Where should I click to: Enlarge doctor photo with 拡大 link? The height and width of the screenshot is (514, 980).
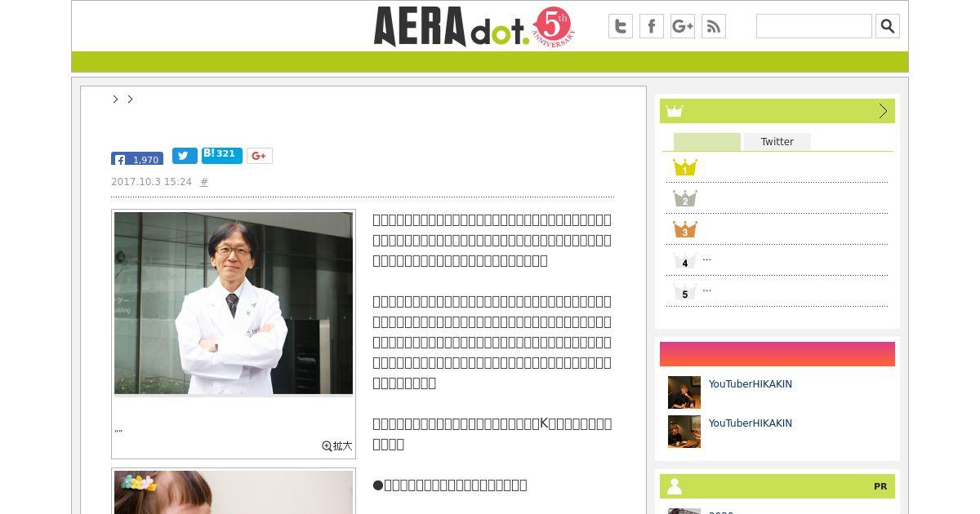coord(337,446)
